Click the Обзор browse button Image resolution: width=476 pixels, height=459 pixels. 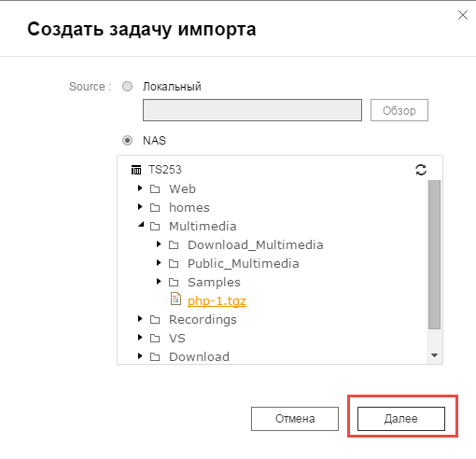(399, 110)
